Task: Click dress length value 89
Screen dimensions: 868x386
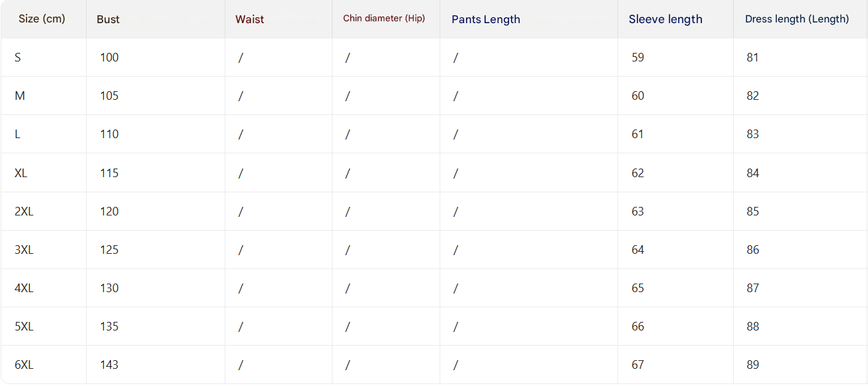Action: click(752, 365)
